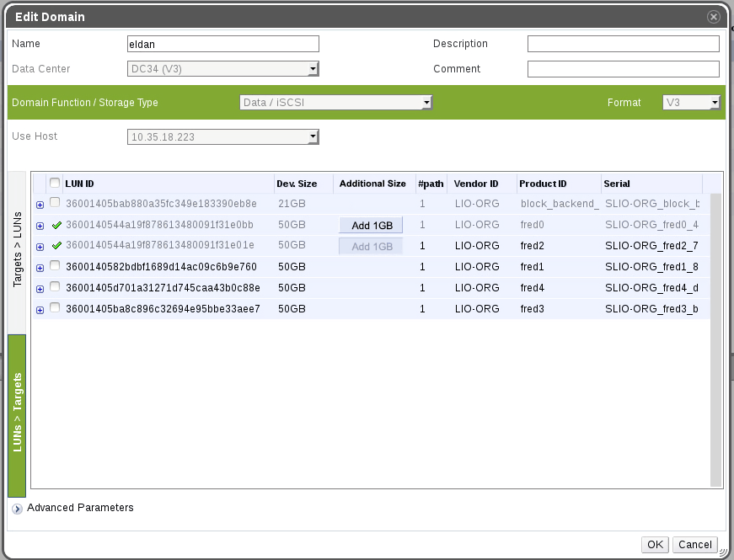The height and width of the screenshot is (560, 734).
Task: Click the Description input field
Action: [623, 44]
